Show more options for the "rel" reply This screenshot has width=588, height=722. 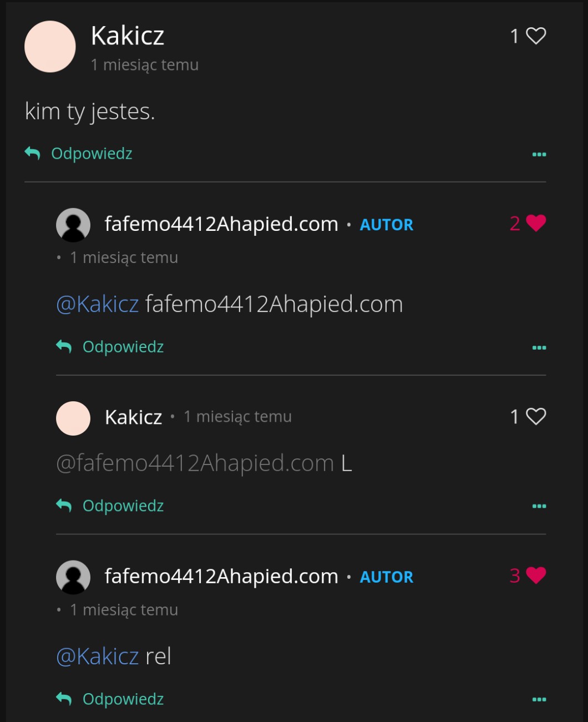[x=539, y=699]
